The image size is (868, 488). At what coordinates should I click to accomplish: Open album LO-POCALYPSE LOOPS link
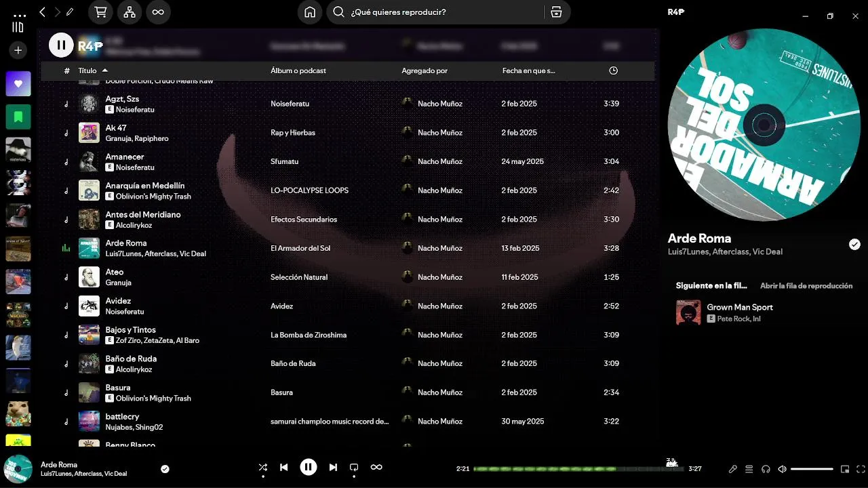pos(309,190)
